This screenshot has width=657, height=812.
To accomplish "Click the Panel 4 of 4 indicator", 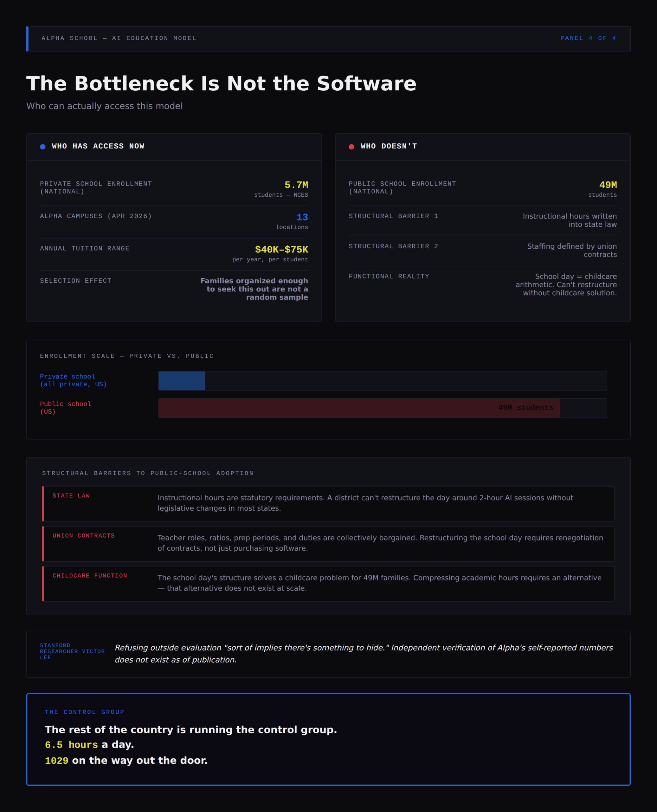I will 589,38.
